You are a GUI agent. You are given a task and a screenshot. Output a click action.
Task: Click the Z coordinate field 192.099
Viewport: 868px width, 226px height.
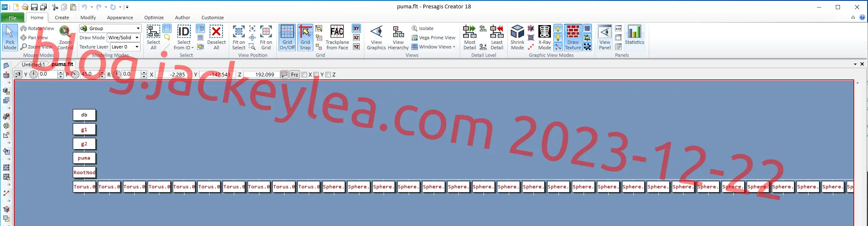[261, 75]
